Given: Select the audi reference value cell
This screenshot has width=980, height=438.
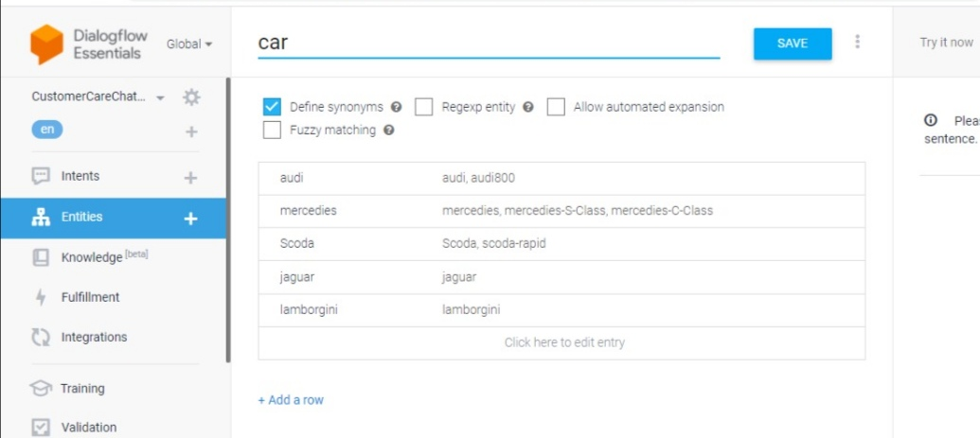Looking at the screenshot, I should pos(292,178).
